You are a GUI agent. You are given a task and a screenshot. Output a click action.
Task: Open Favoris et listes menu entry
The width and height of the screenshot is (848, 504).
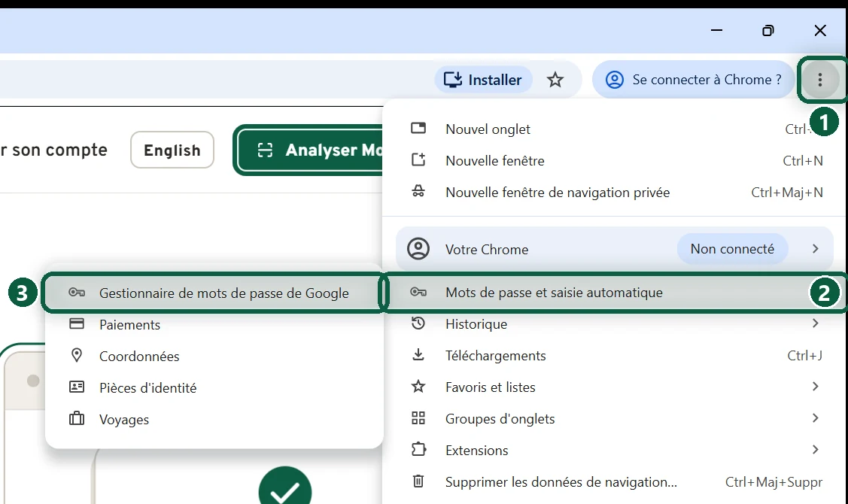[615, 387]
